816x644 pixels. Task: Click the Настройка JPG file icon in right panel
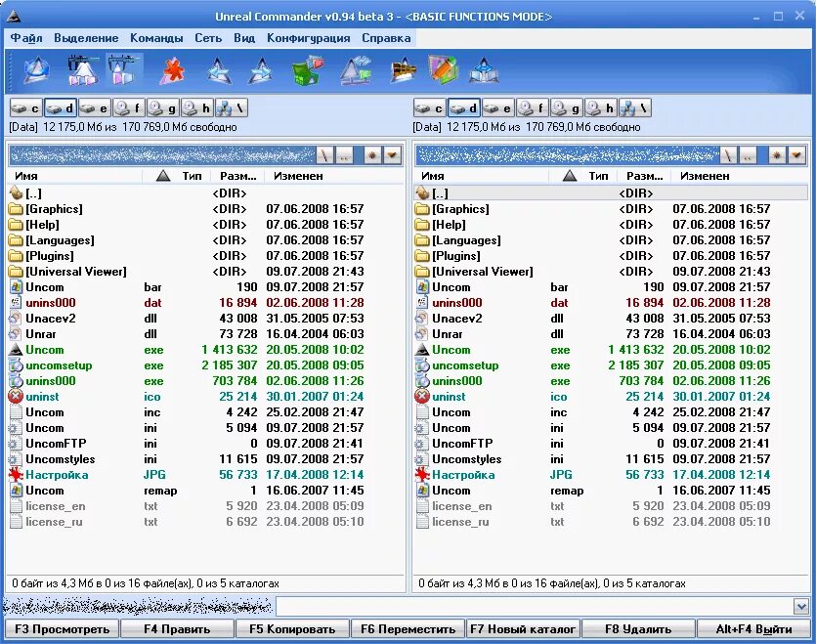(x=422, y=475)
